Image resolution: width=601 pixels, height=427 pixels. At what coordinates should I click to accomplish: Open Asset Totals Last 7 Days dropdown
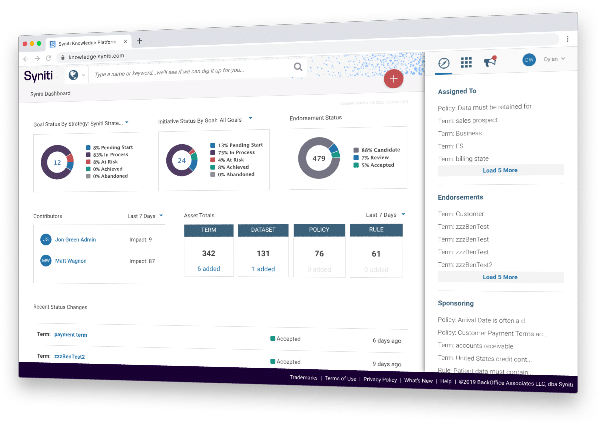pos(401,215)
